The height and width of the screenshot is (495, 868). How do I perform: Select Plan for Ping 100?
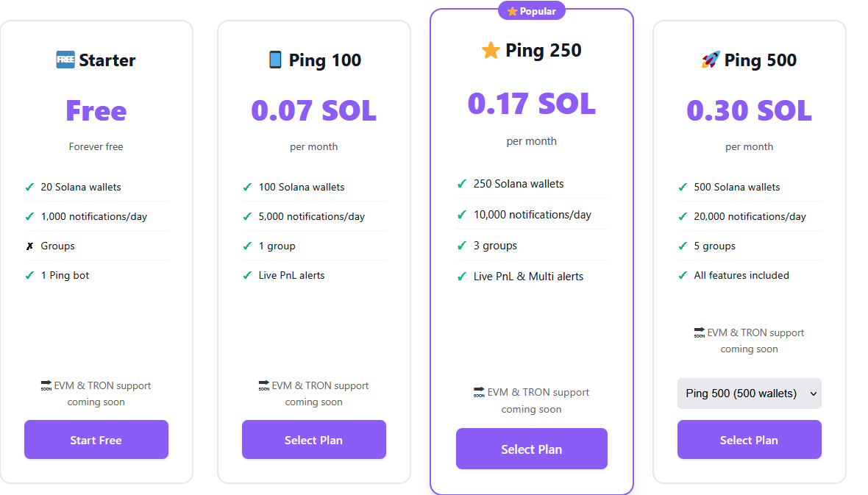313,440
